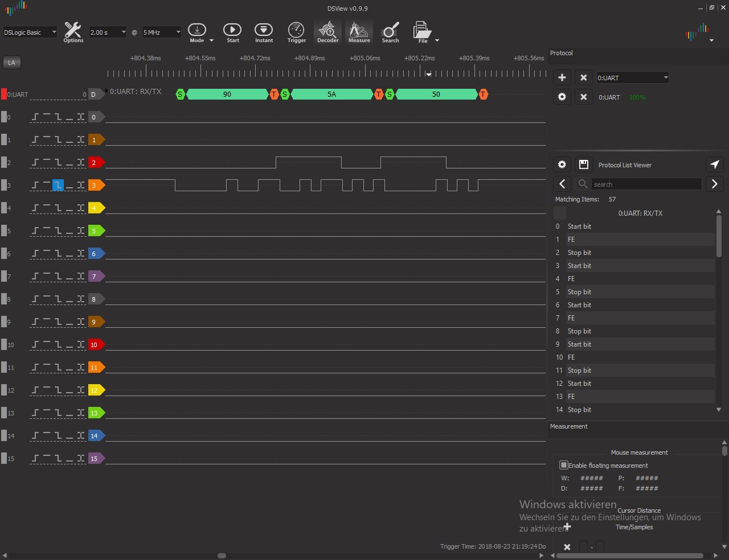
Task: Set either-edge trigger on channel 4
Action: coord(81,208)
